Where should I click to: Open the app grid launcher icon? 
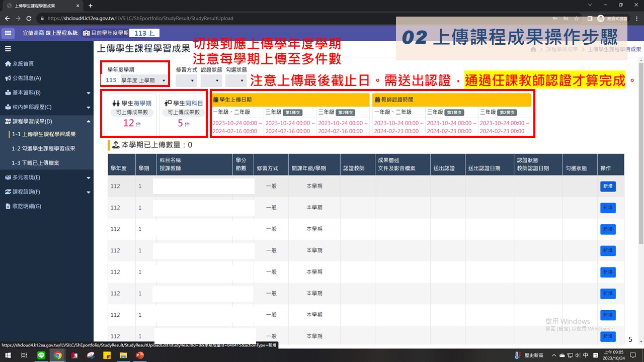tap(8, 33)
